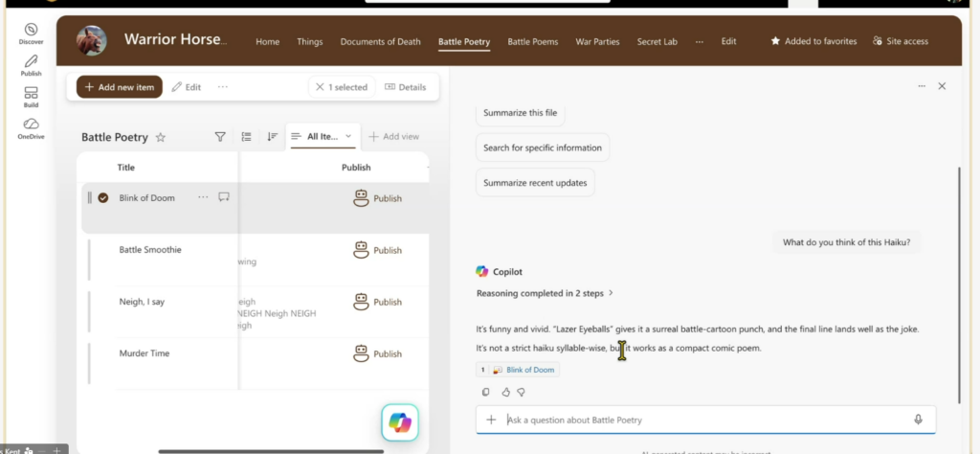Select the Battle Smoothie item
The height and width of the screenshot is (454, 980).
click(150, 250)
